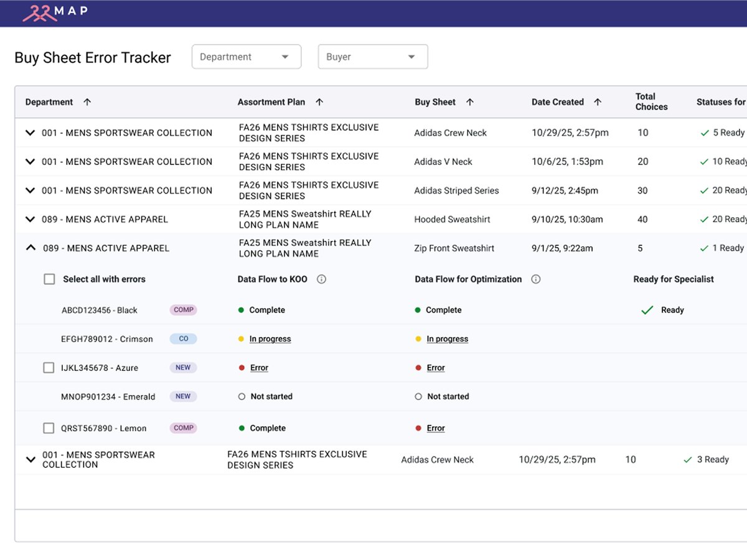
Task: Click the CO badge on EFGH789012 - Crimson
Action: (184, 339)
